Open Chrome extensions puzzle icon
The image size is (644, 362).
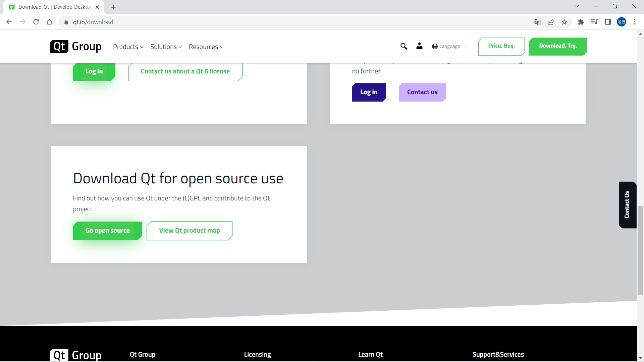pos(581,22)
